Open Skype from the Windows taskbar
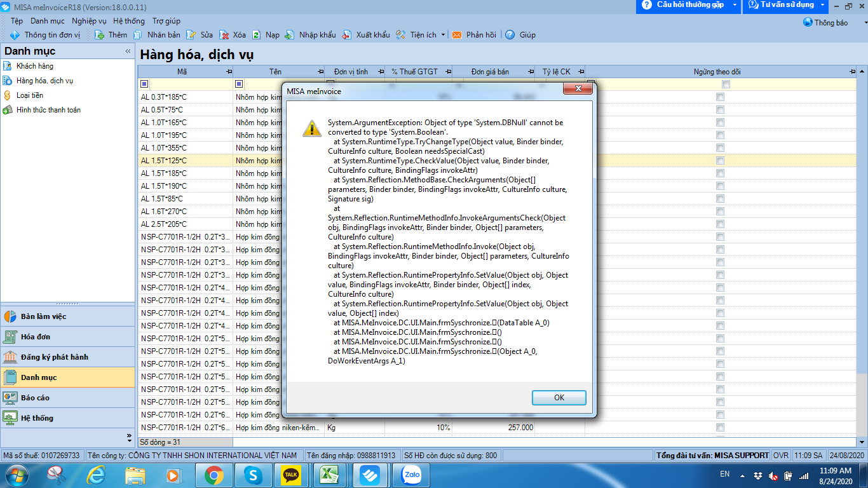Viewport: 868px width, 488px height. pyautogui.click(x=253, y=475)
